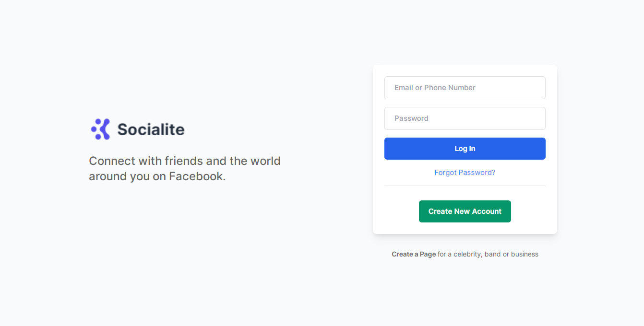Focus the Email or Phone Number field
This screenshot has width=644, height=326.
coord(465,88)
